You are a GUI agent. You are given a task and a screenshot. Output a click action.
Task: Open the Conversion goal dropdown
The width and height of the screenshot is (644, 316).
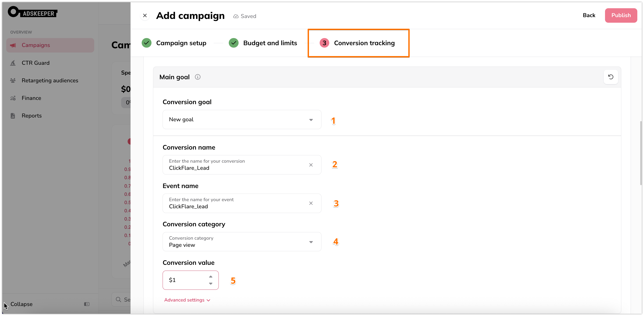pyautogui.click(x=242, y=120)
